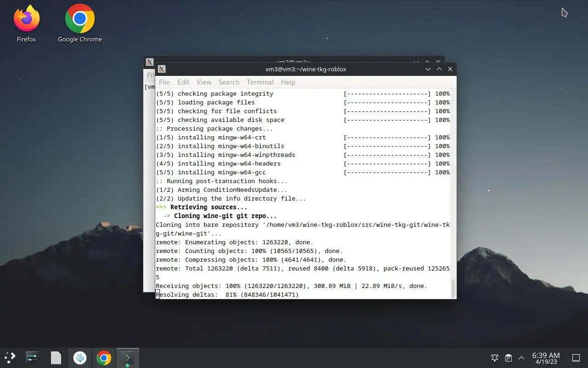Click the 'Resolving deltas: 81%' line
This screenshot has width=588, height=368.
(x=227, y=294)
